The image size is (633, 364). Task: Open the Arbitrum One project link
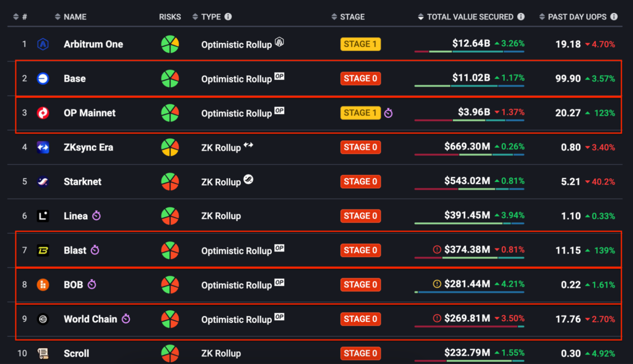point(93,44)
